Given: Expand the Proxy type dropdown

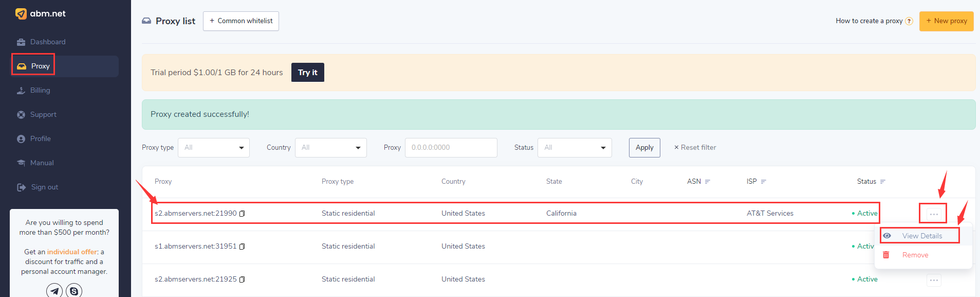Looking at the screenshot, I should [x=214, y=148].
